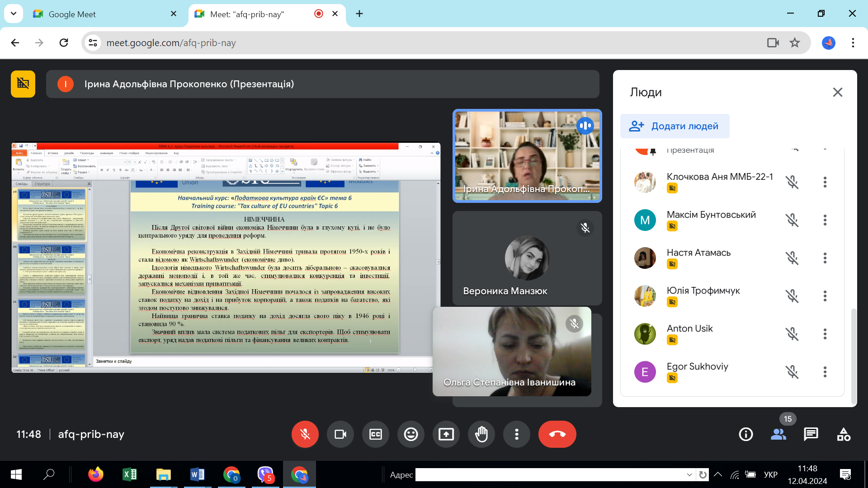The height and width of the screenshot is (488, 868).
Task: Click the yellow presentation icon top-left
Action: point(23,84)
